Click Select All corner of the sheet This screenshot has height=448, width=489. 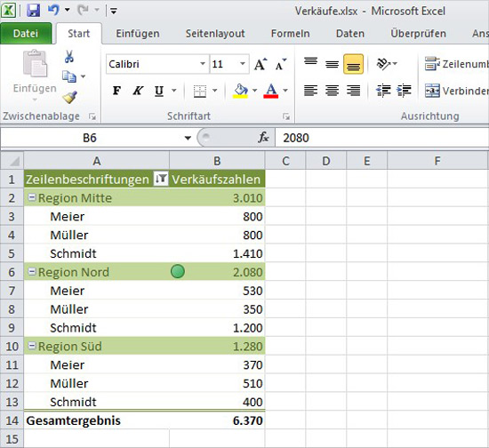click(12, 161)
